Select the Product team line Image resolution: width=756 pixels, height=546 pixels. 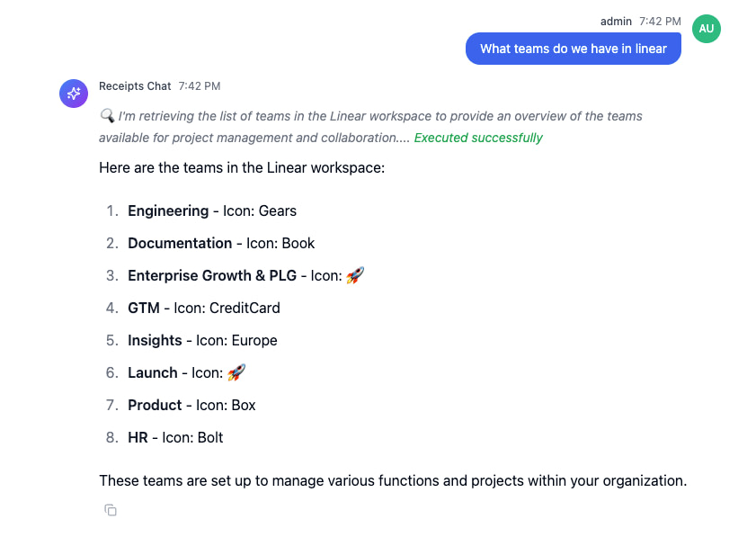[x=154, y=405]
